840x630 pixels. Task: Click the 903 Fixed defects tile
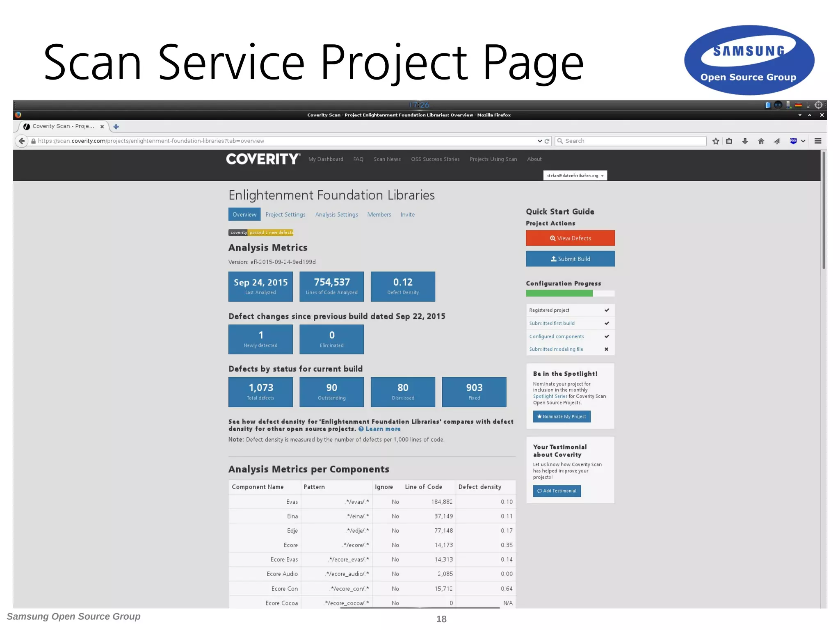(474, 392)
